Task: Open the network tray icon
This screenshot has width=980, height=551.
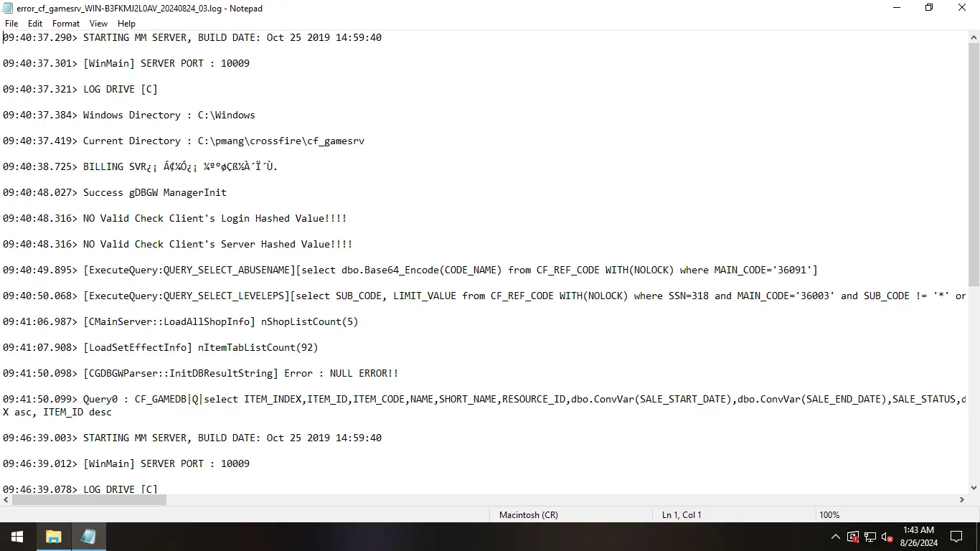Action: coord(870,537)
